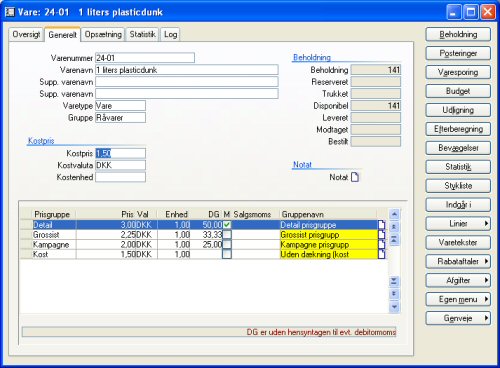Open the Log tab

click(x=170, y=34)
